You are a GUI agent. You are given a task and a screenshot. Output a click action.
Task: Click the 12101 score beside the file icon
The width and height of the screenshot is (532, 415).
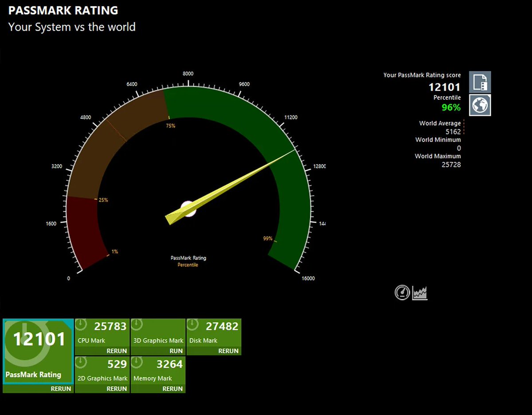(x=445, y=87)
